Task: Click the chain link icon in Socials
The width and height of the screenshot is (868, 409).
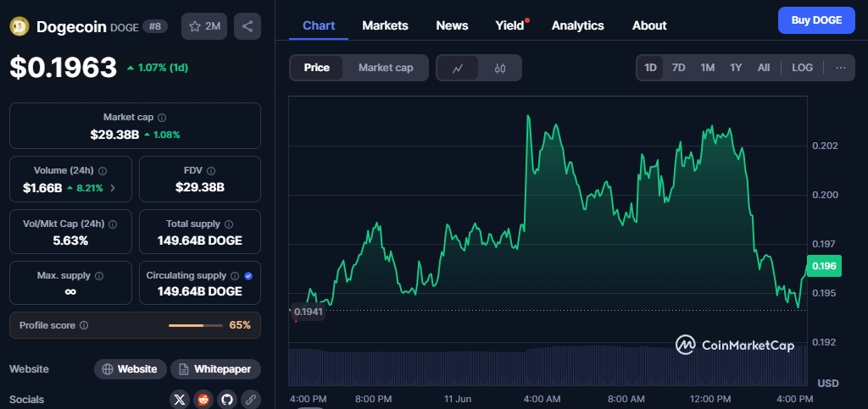Action: (250, 399)
